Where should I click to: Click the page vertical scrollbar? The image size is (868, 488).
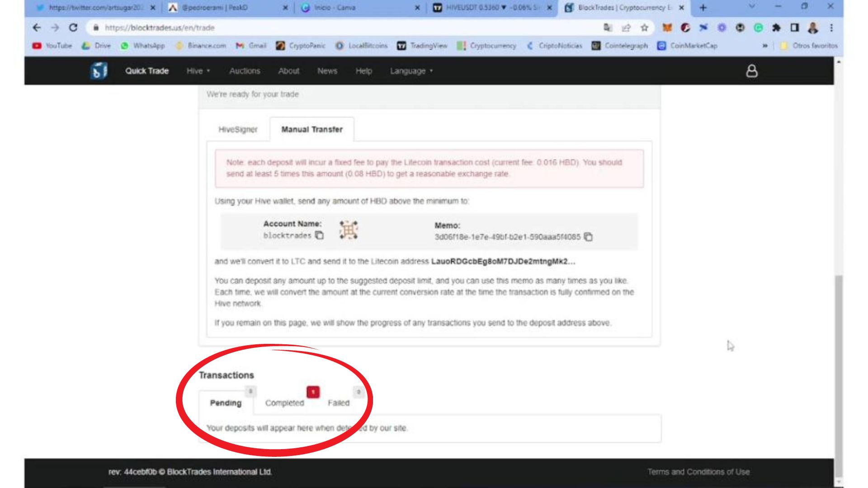click(x=839, y=375)
